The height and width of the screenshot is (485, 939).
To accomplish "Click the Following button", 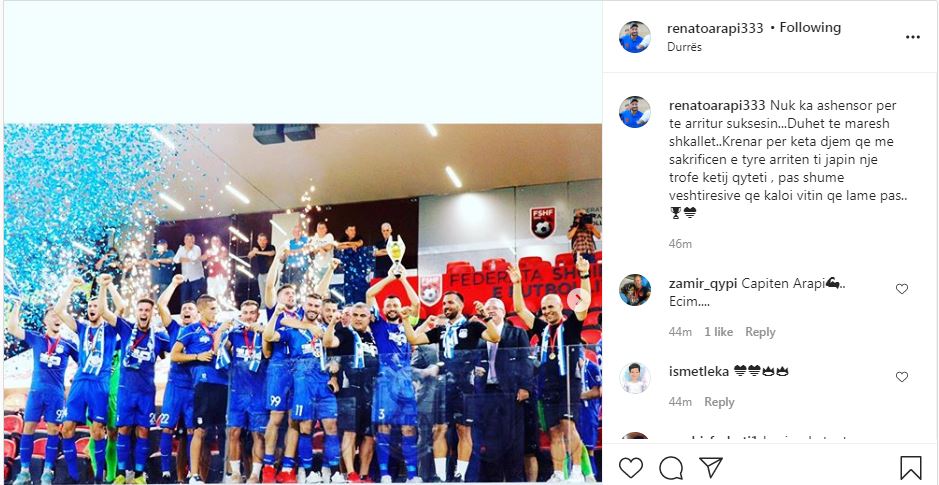I will [x=810, y=28].
